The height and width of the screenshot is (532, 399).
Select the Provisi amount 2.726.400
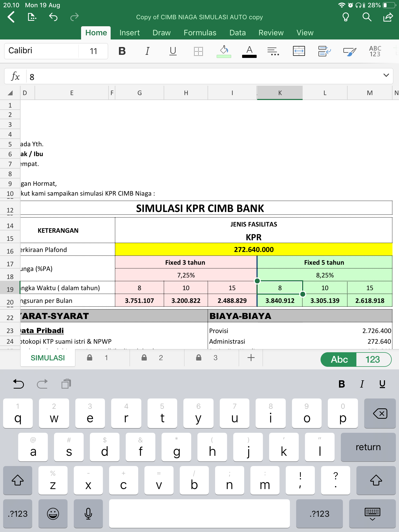(377, 331)
